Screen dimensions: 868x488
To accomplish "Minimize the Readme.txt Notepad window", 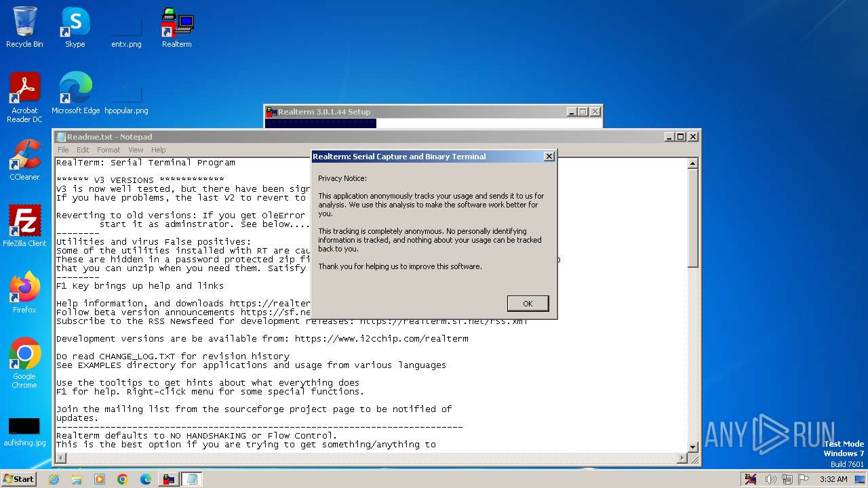I will click(669, 137).
